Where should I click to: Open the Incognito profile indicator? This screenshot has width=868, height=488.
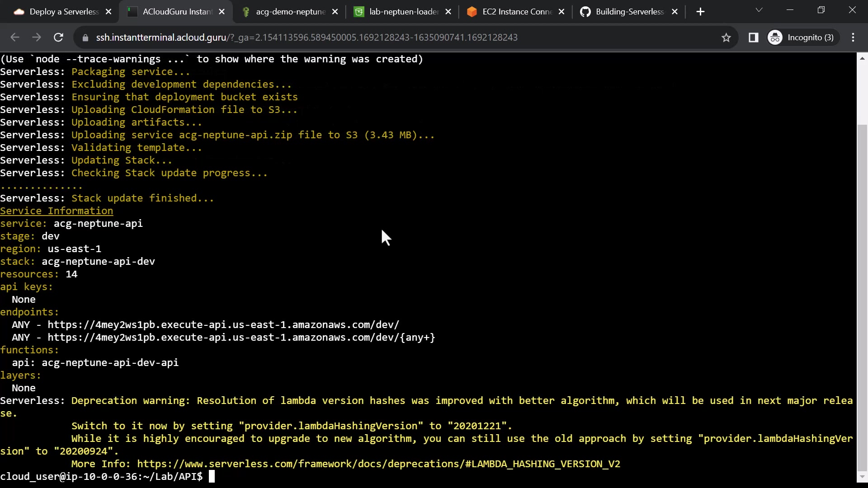(x=802, y=38)
